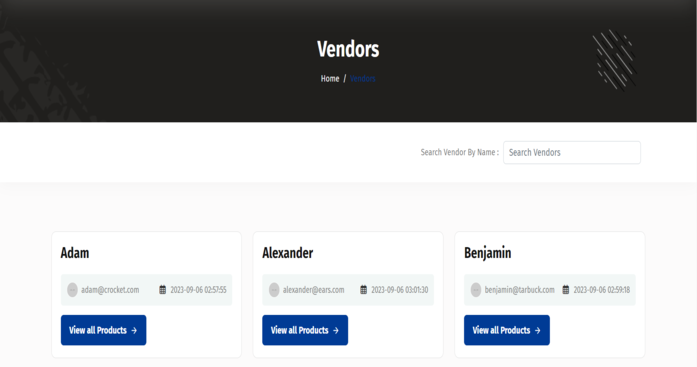Viewport: 697px width, 367px height.
Task: Click calendar icon in Benjamin's card
Action: click(x=566, y=290)
